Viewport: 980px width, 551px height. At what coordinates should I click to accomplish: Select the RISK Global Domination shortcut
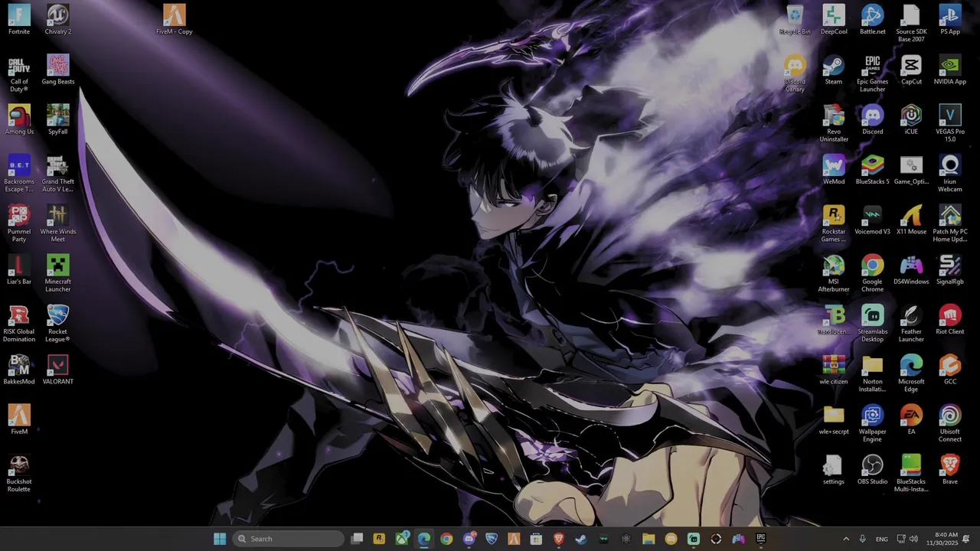pyautogui.click(x=19, y=324)
